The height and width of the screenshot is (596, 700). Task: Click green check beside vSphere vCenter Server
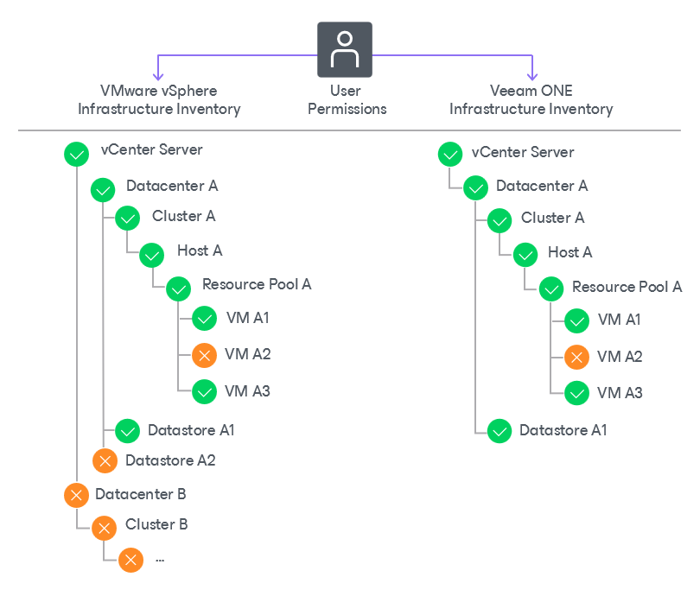click(x=76, y=155)
